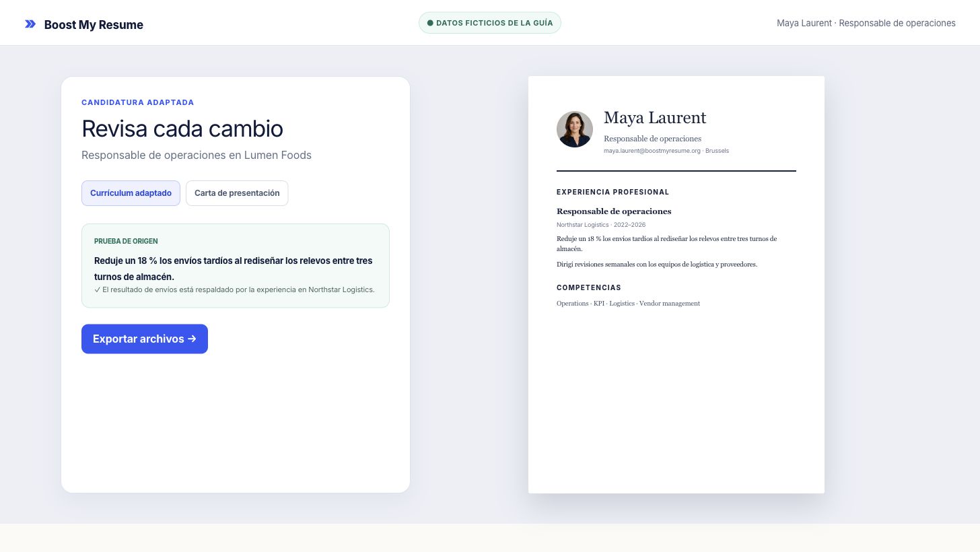
Task: Click the Boost My Resume chevron logo icon
Action: click(30, 24)
